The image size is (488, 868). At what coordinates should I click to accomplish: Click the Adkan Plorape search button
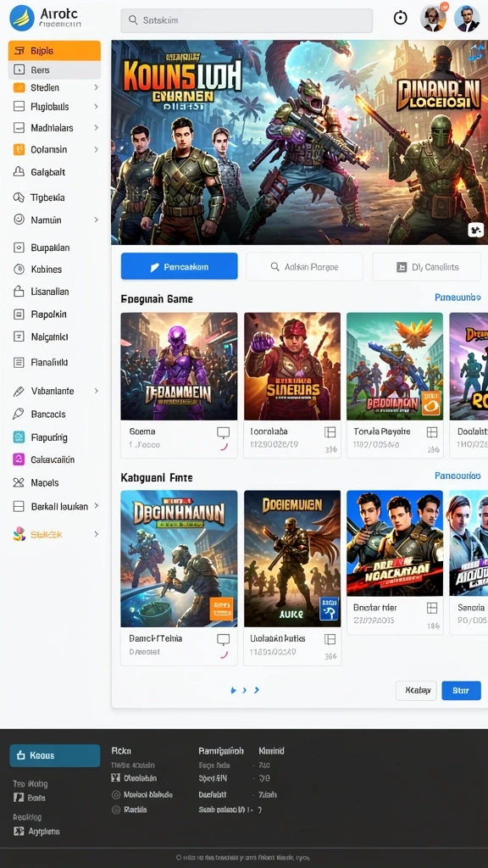tap(304, 267)
